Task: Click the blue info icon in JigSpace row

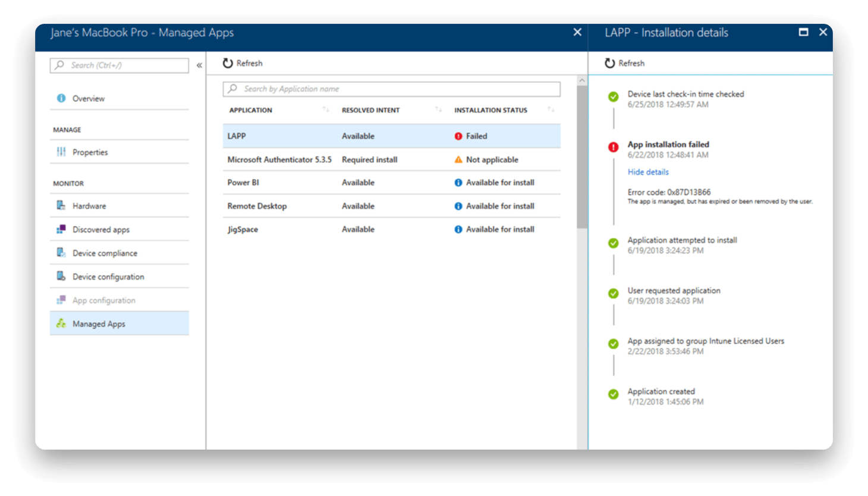Action: point(458,230)
